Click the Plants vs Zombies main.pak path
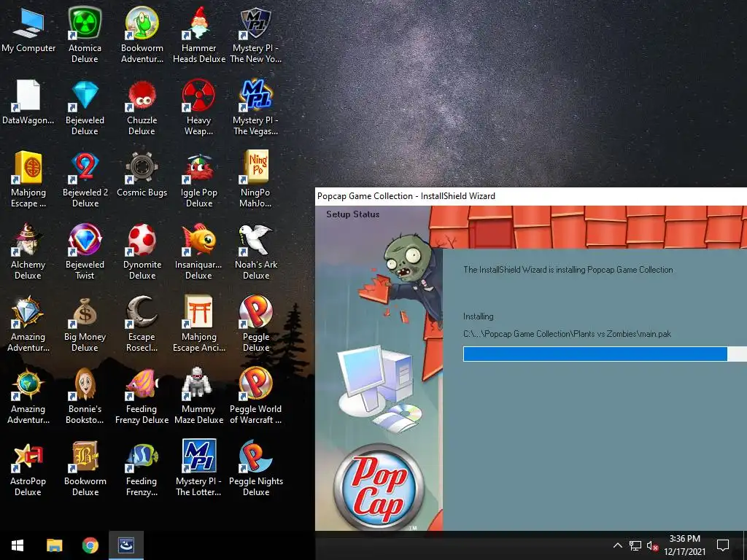This screenshot has height=560, width=747. click(567, 334)
